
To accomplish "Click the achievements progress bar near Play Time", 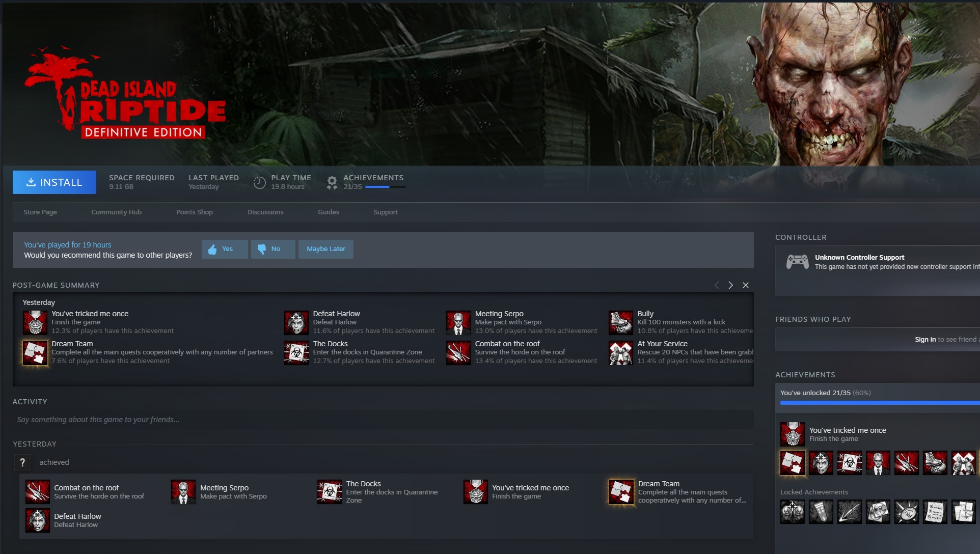I will pyautogui.click(x=386, y=187).
